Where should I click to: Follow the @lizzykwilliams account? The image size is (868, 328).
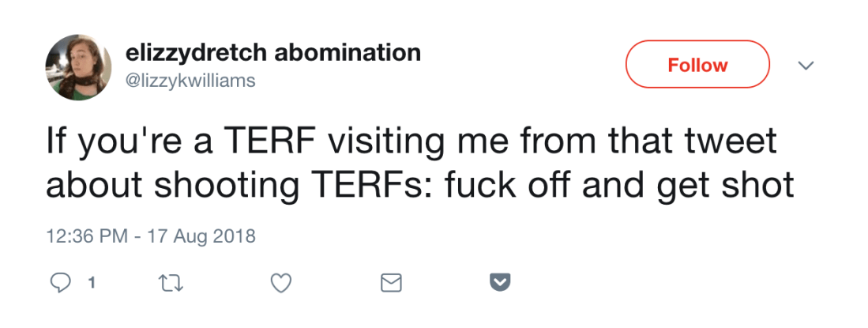pyautogui.click(x=697, y=65)
